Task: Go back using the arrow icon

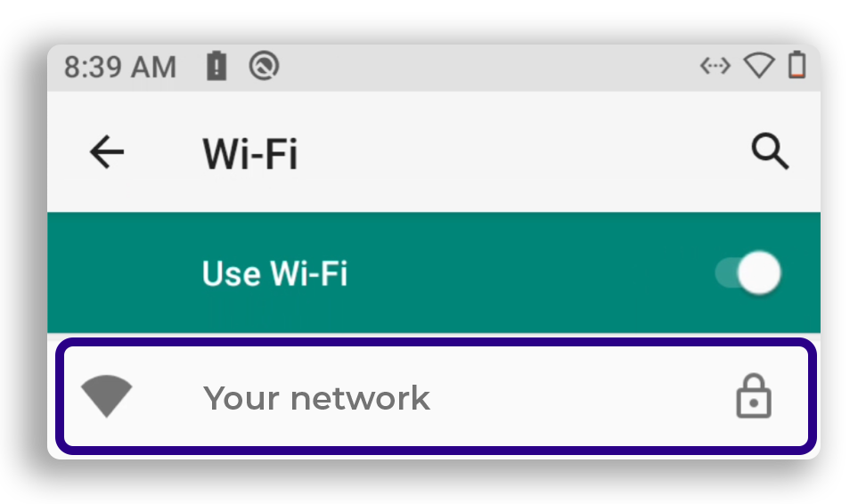Action: pos(107,151)
